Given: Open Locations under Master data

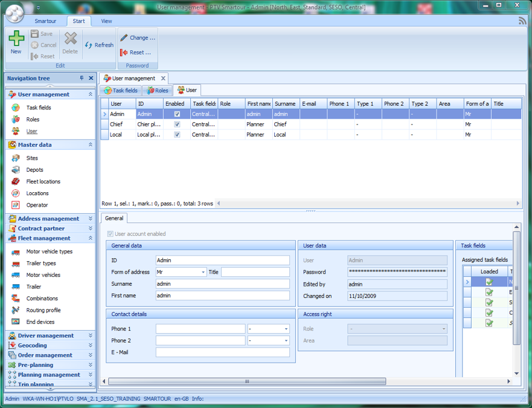Looking at the screenshot, I should (x=37, y=193).
